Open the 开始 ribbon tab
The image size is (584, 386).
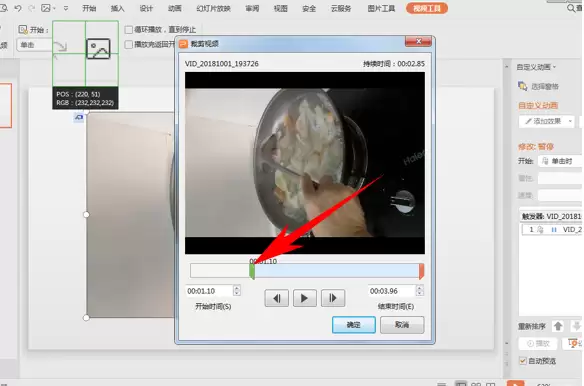[89, 8]
